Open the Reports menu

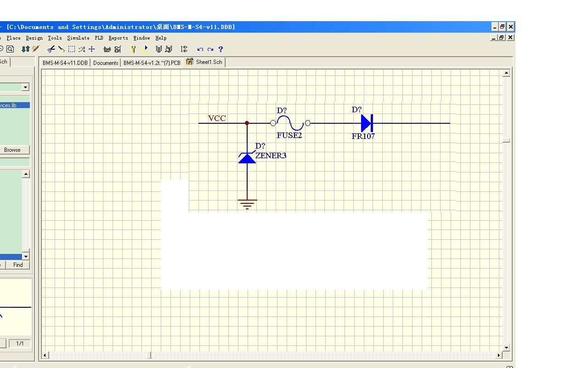coord(118,38)
